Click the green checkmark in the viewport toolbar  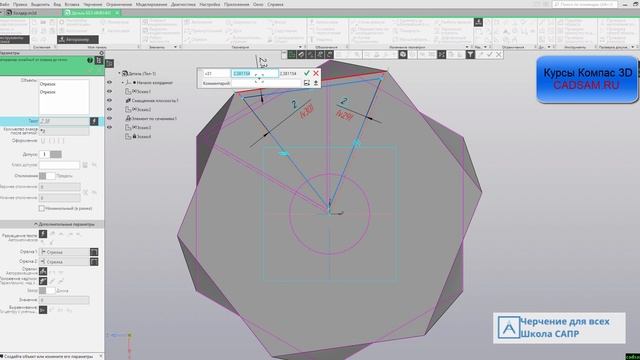[x=490, y=54]
